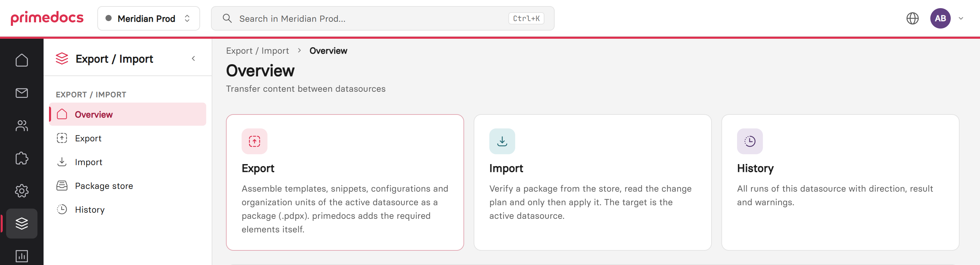
Task: Click the "Transfer content between datasources" subtitle
Action: tap(306, 89)
